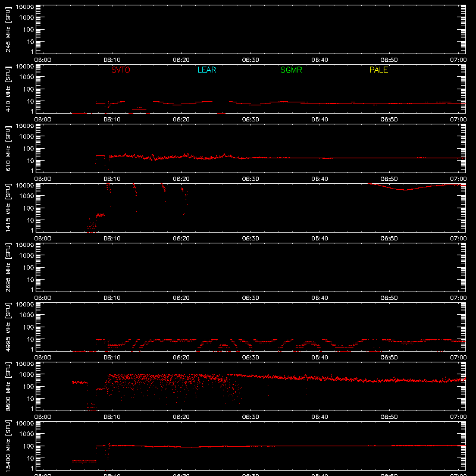Click the 10 tick on the 1415 MHz axis
The width and height of the screenshot is (476, 476).
point(30,220)
